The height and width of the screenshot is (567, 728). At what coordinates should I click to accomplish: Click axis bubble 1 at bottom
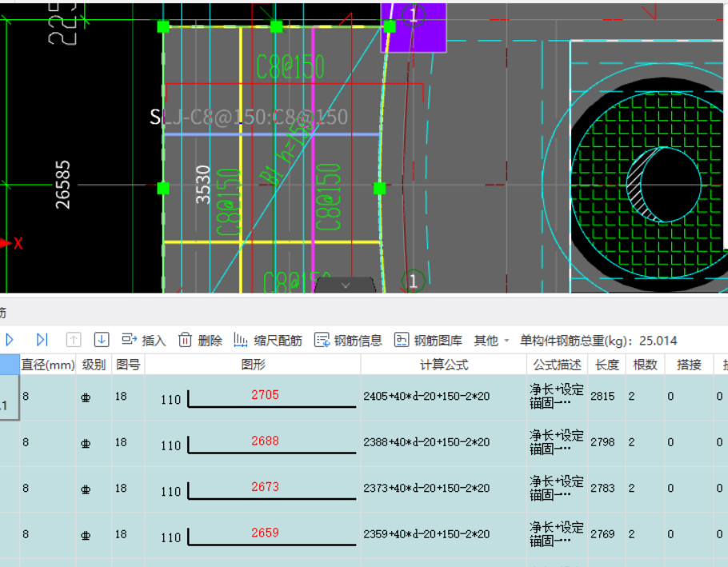[x=413, y=281]
